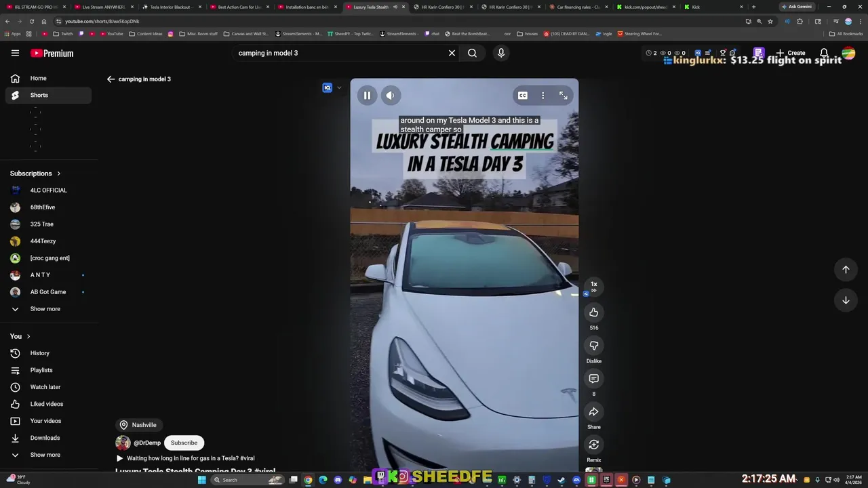Screen dimensions: 868x488
Task: Expand Show more under Subscriptions
Action: tap(48, 309)
